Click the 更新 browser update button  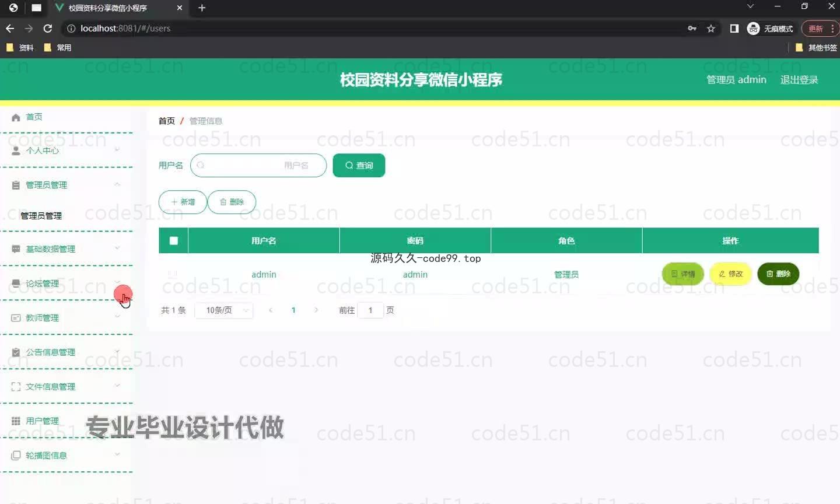pyautogui.click(x=820, y=28)
